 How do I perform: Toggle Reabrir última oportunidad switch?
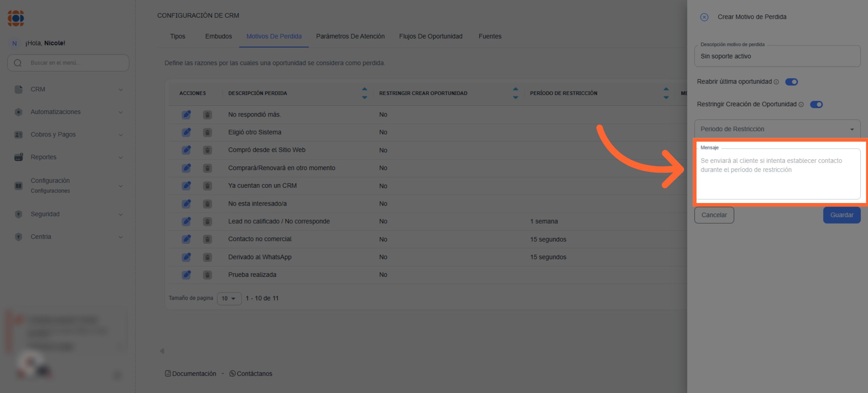(x=791, y=82)
